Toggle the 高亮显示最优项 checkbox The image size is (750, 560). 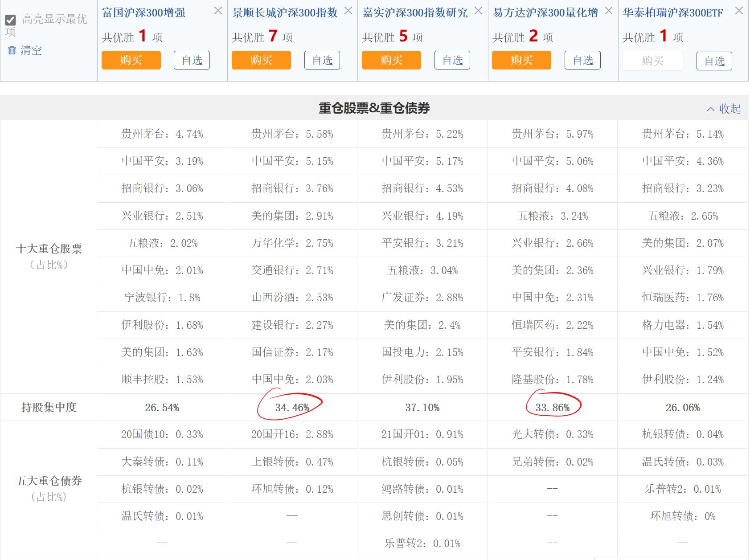point(10,20)
